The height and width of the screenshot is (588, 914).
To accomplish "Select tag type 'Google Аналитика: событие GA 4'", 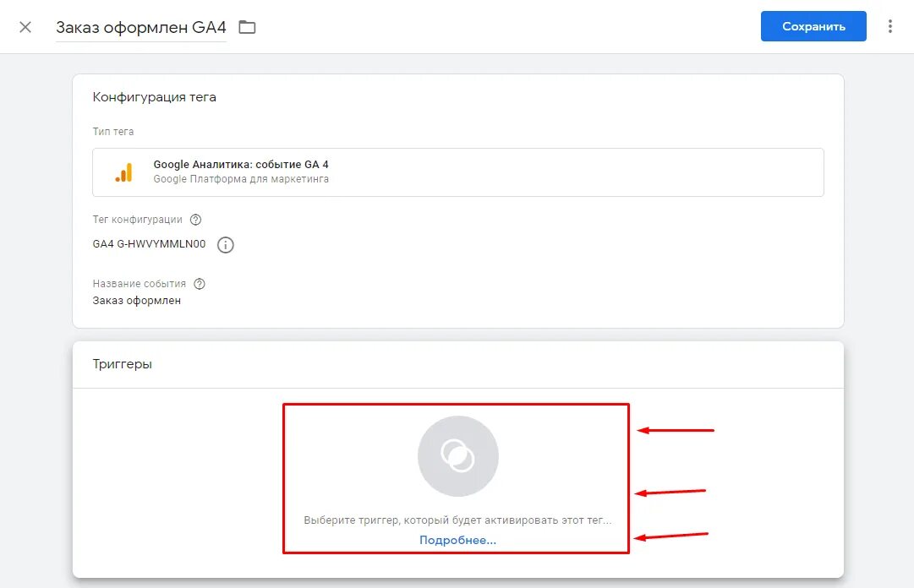I will [x=458, y=172].
